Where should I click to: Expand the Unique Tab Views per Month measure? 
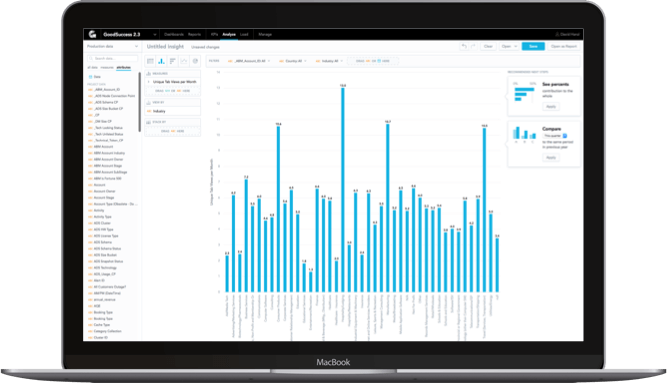tap(149, 81)
